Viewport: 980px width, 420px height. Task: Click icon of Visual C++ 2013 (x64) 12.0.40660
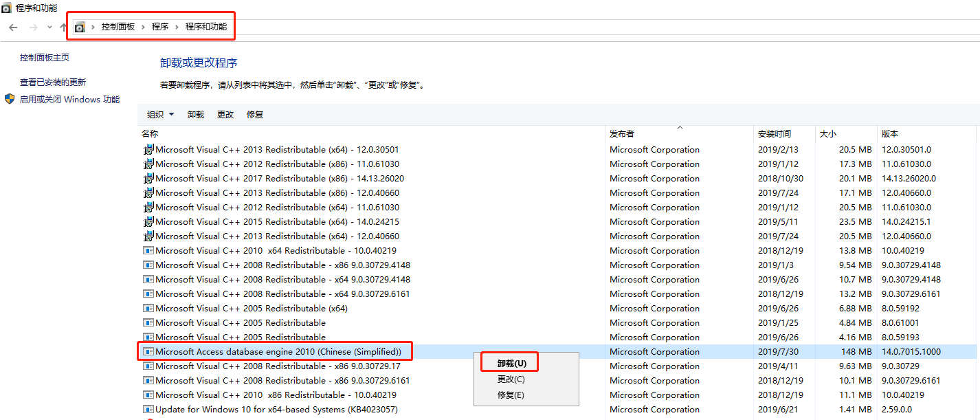(x=148, y=236)
